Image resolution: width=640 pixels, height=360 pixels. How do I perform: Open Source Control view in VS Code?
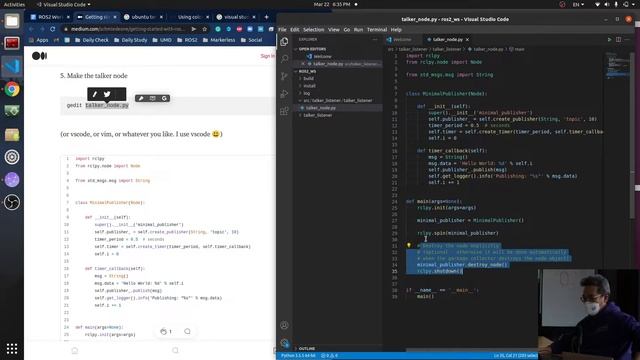click(284, 76)
